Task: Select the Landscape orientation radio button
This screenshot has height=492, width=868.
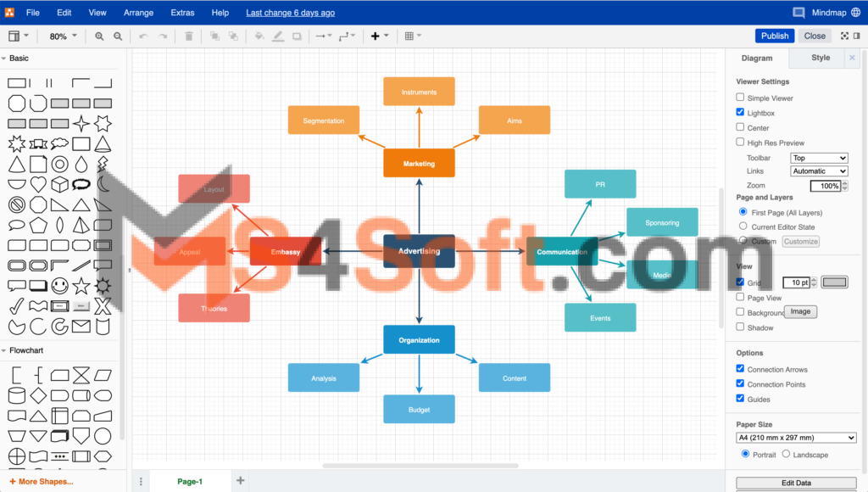Action: [786, 455]
